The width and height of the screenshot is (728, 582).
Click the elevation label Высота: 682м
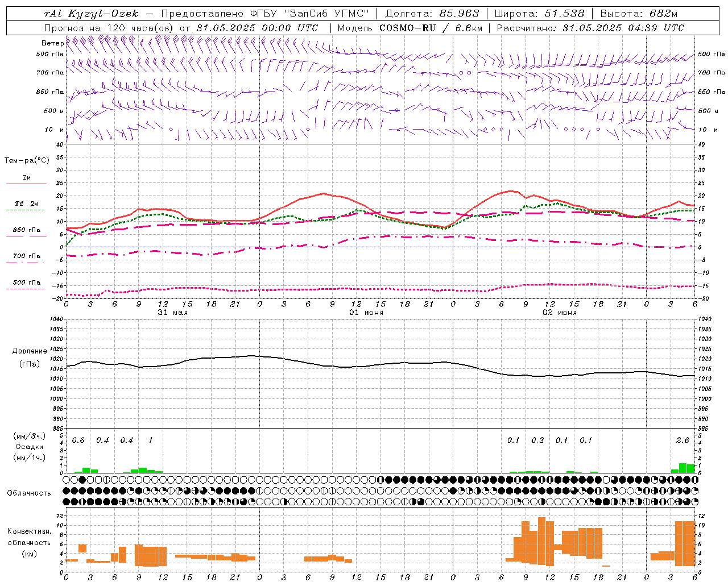pos(639,14)
